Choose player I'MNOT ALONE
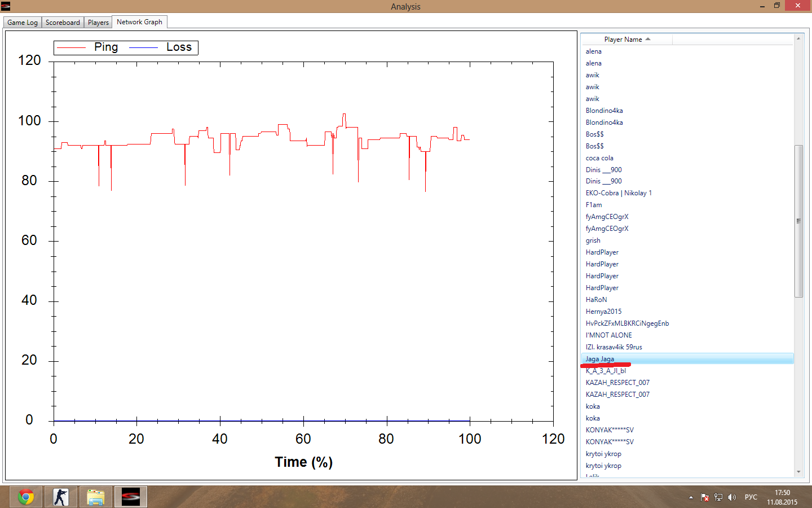This screenshot has width=812, height=508. pos(687,335)
